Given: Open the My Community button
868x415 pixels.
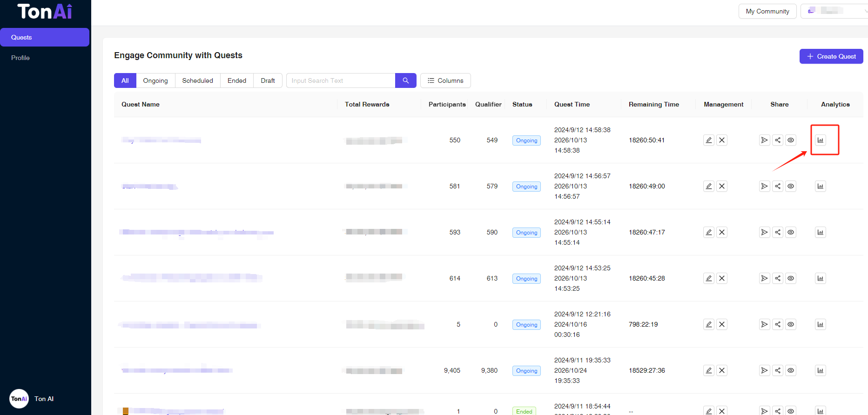Looking at the screenshot, I should coord(767,11).
